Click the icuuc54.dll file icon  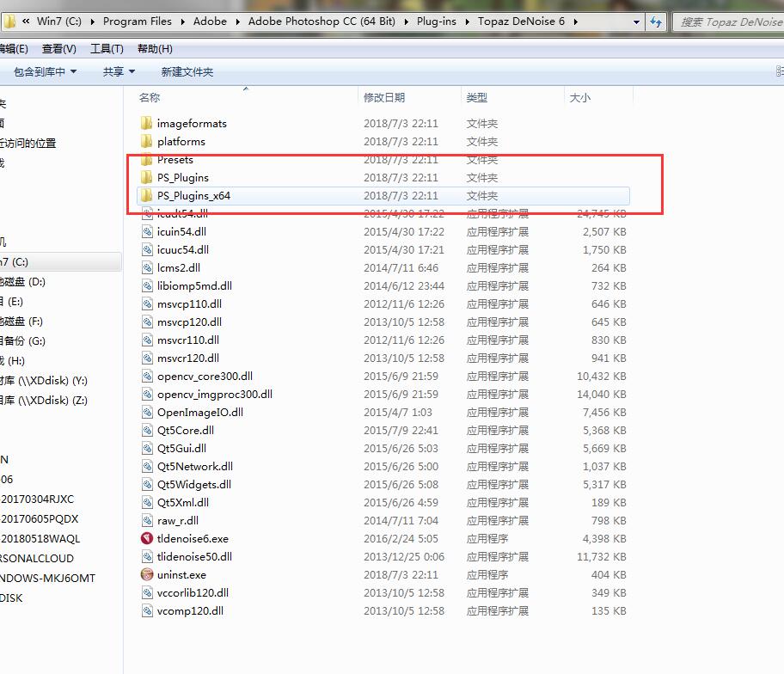click(x=147, y=249)
